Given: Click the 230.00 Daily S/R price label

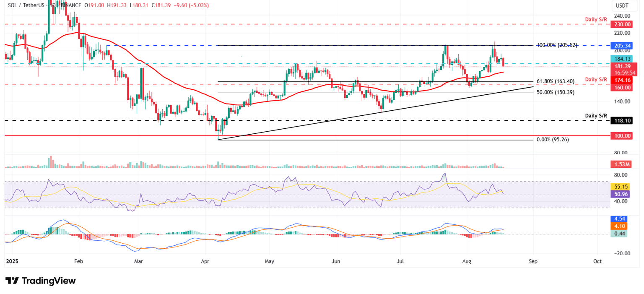Looking at the screenshot, I should point(622,24).
